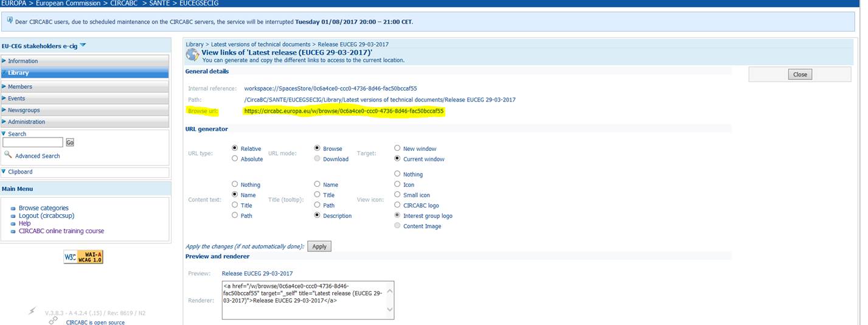
Task: Set View icon to Content Image
Action: coord(397,225)
